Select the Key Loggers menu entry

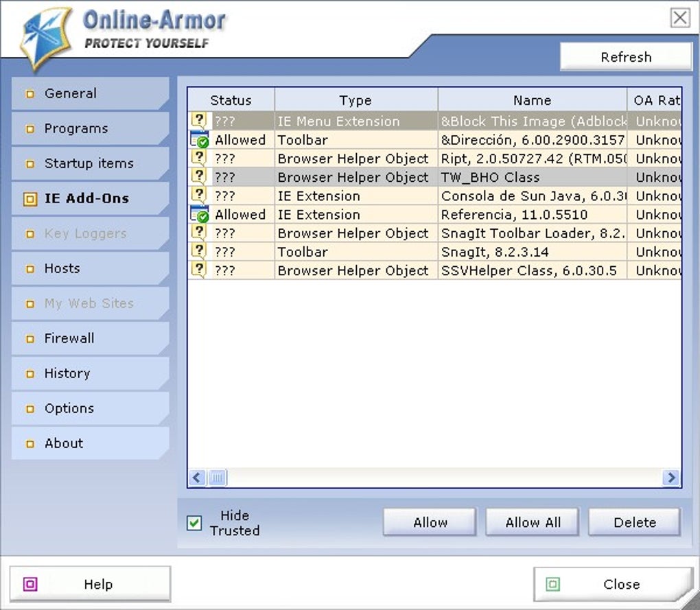[90, 233]
